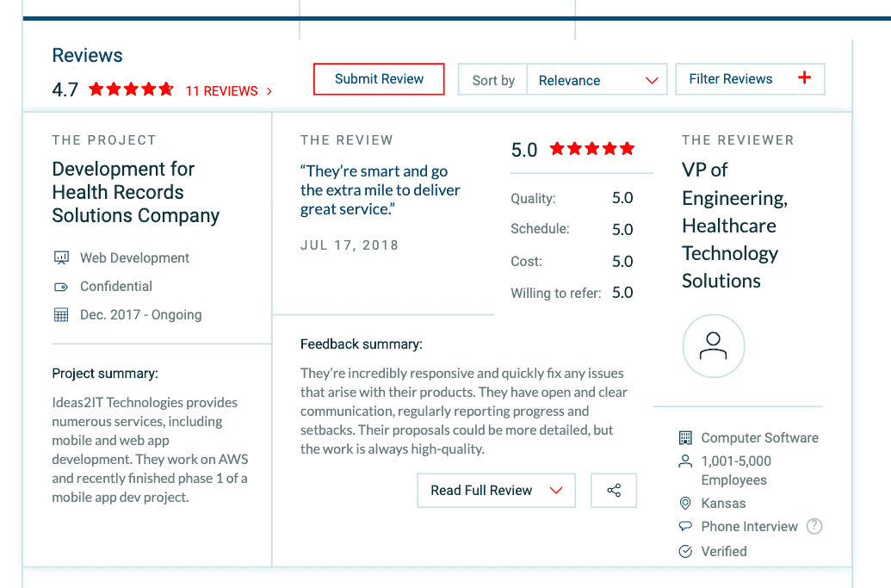Click the Kansas location label

723,504
